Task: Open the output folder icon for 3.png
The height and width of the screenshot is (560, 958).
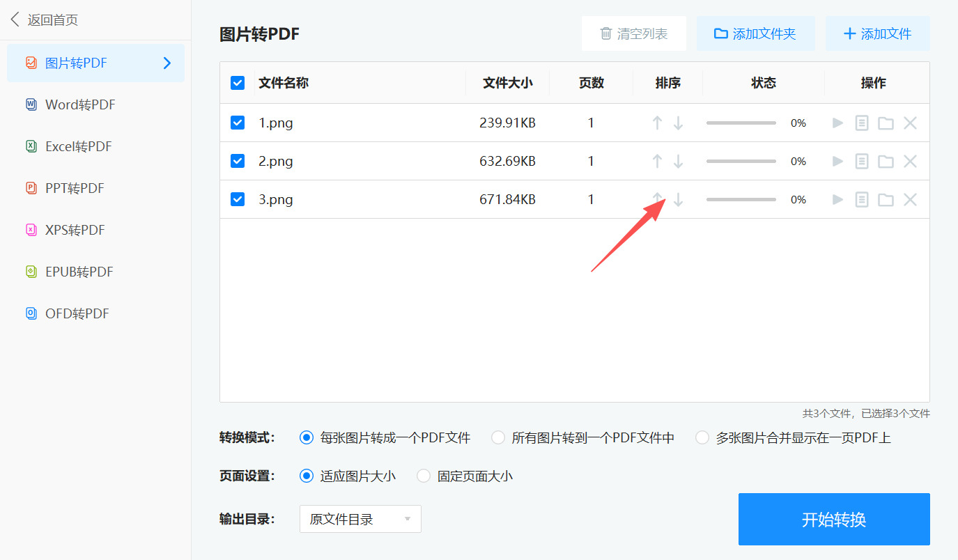Action: [x=886, y=199]
